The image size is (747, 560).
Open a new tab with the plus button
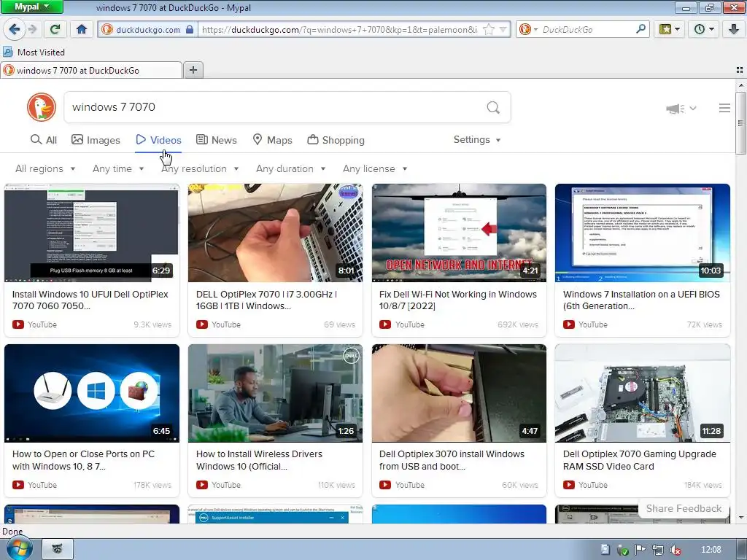pos(193,70)
